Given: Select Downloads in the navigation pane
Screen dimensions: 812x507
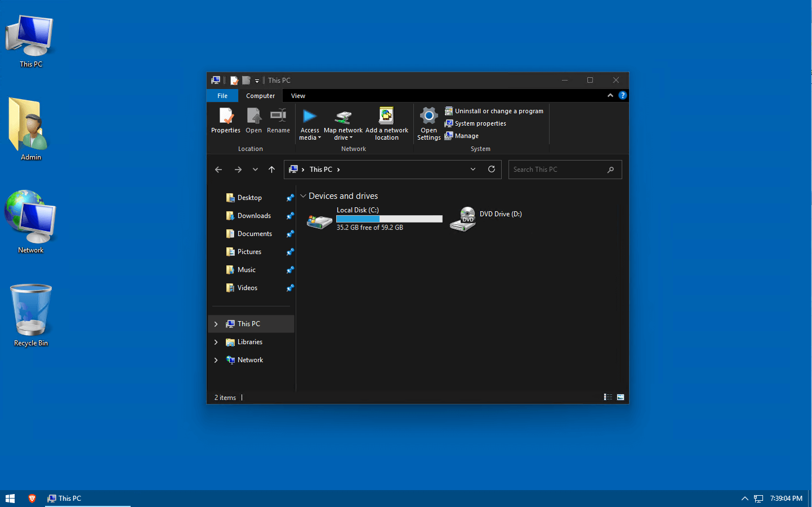Looking at the screenshot, I should tap(254, 216).
